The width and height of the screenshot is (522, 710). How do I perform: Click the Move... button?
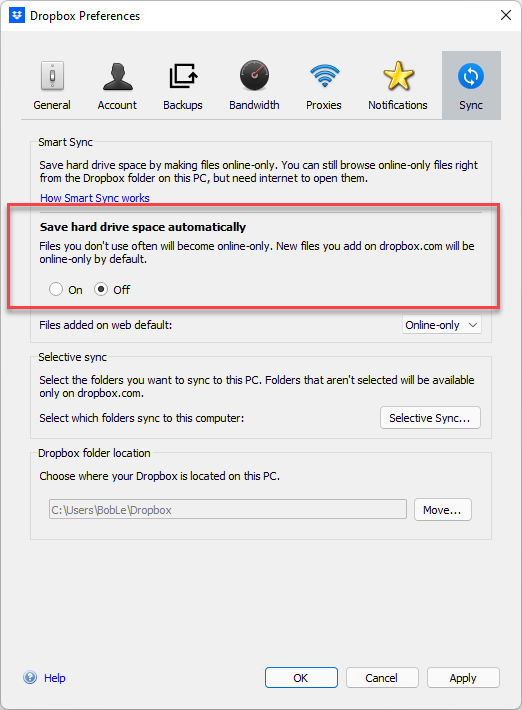pyautogui.click(x=443, y=510)
